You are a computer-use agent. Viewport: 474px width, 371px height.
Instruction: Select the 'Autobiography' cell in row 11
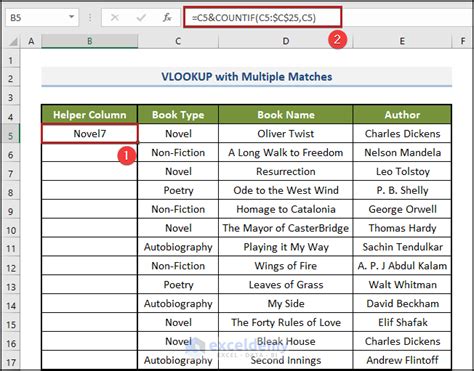click(x=178, y=247)
